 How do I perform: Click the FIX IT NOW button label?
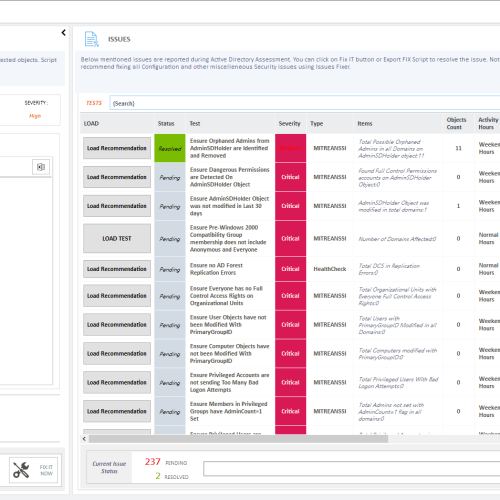(x=46, y=470)
